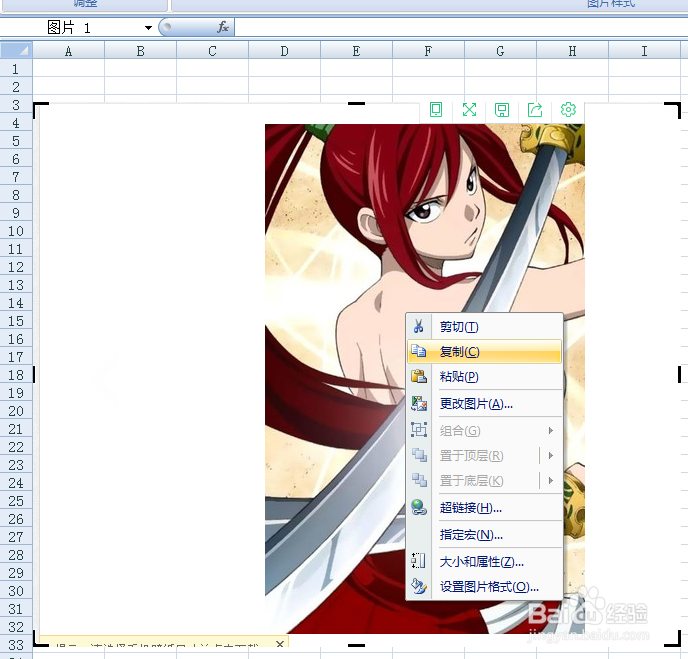Click the green fullscreen expand arrows icon
The image size is (688, 659).
click(469, 109)
